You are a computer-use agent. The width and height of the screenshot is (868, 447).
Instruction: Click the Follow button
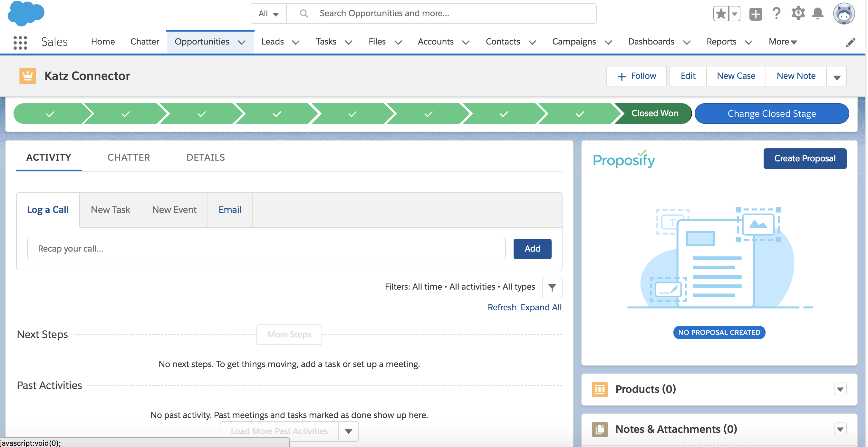637,76
